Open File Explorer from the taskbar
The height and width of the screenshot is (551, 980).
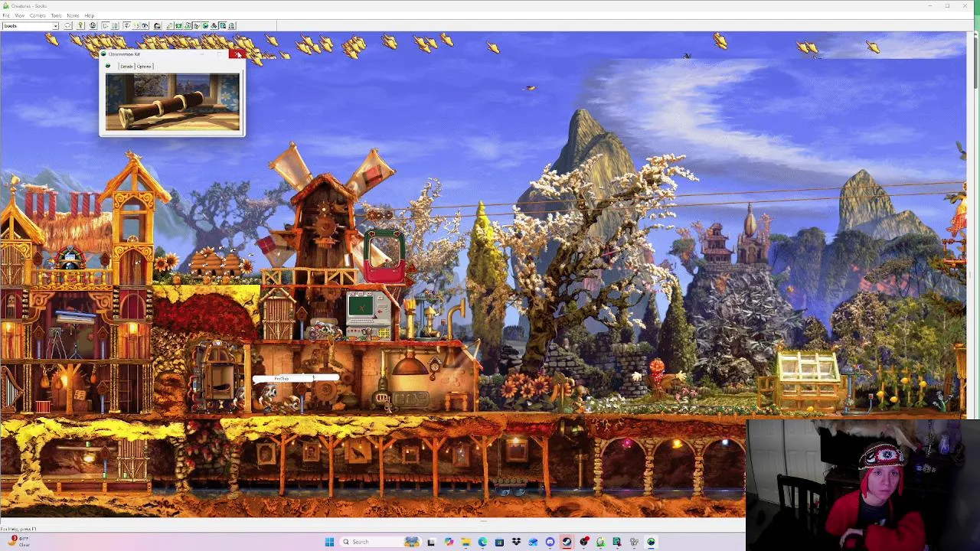pos(465,542)
